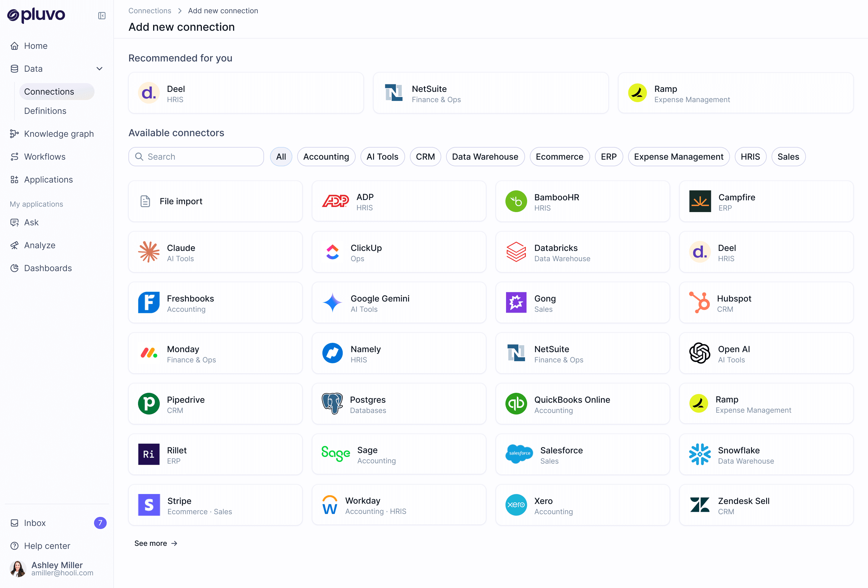
Task: Select the Pipedrive connector card
Action: tap(215, 404)
